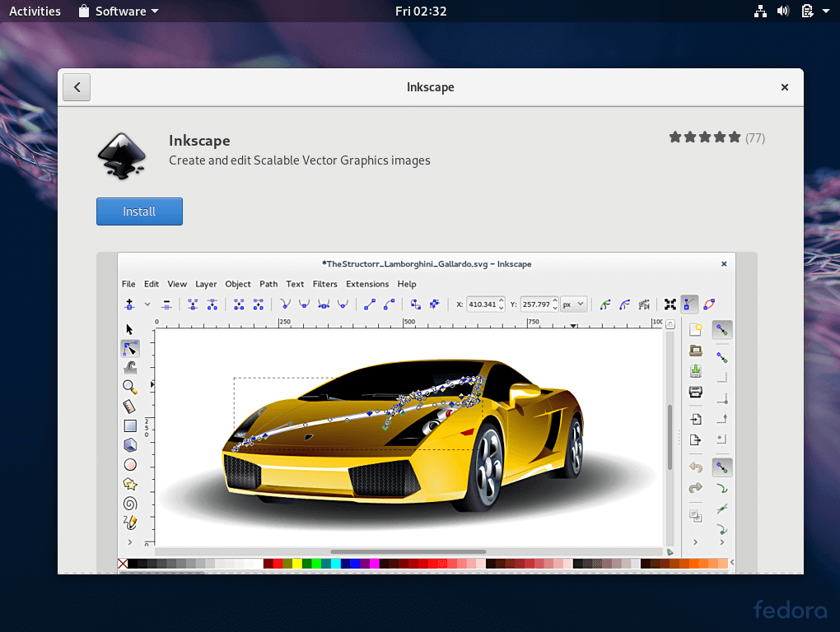840x632 pixels.
Task: Toggle the enable snapping button
Action: tap(721, 330)
